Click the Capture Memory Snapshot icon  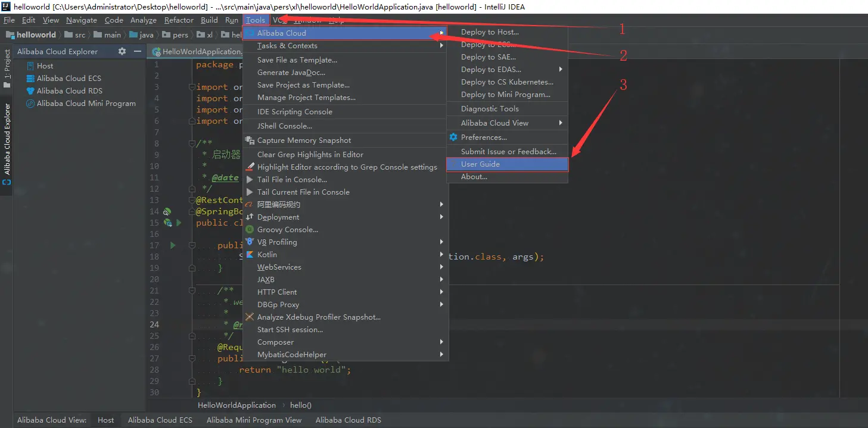(250, 140)
